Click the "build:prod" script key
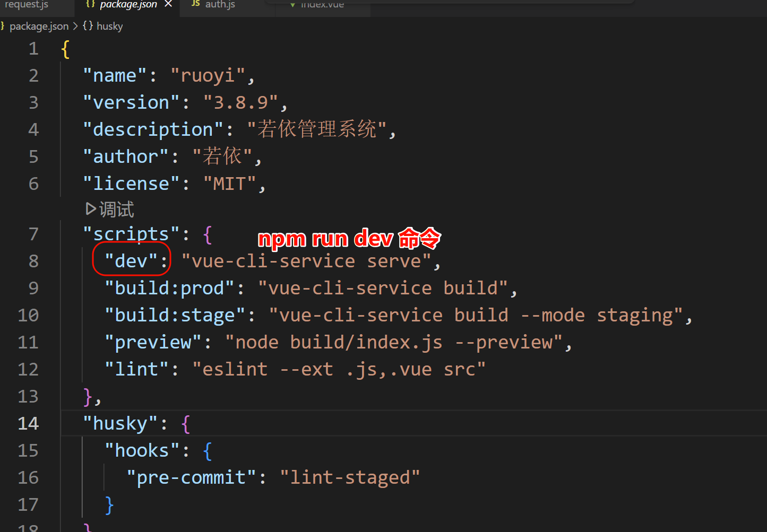 pyautogui.click(x=169, y=288)
